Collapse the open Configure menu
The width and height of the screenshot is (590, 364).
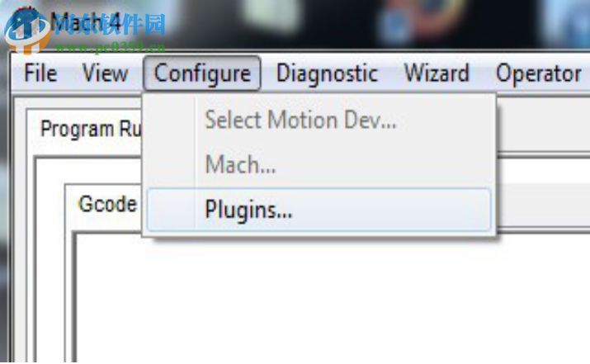(x=202, y=73)
